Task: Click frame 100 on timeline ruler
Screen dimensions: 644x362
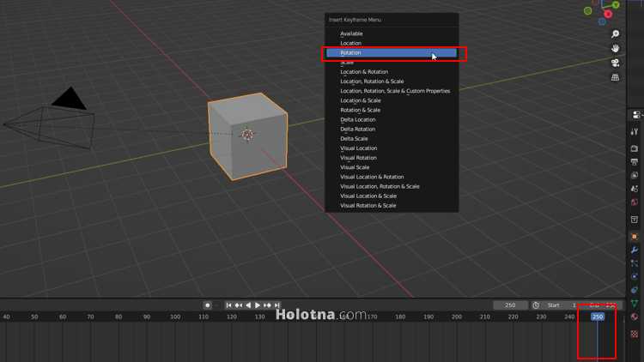Action: coord(175,317)
